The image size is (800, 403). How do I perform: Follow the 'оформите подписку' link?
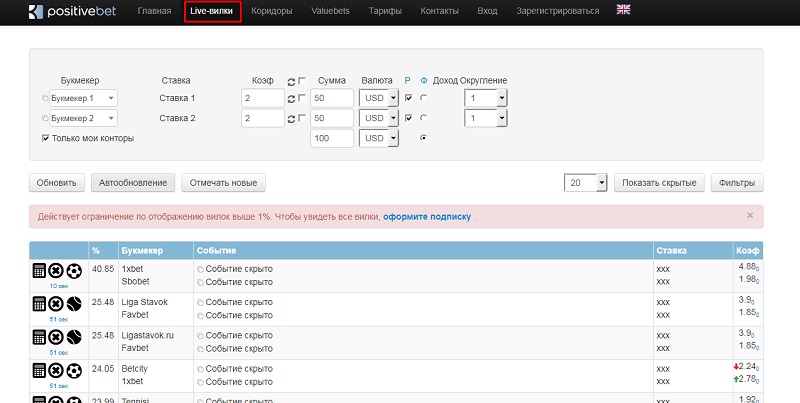click(x=427, y=216)
